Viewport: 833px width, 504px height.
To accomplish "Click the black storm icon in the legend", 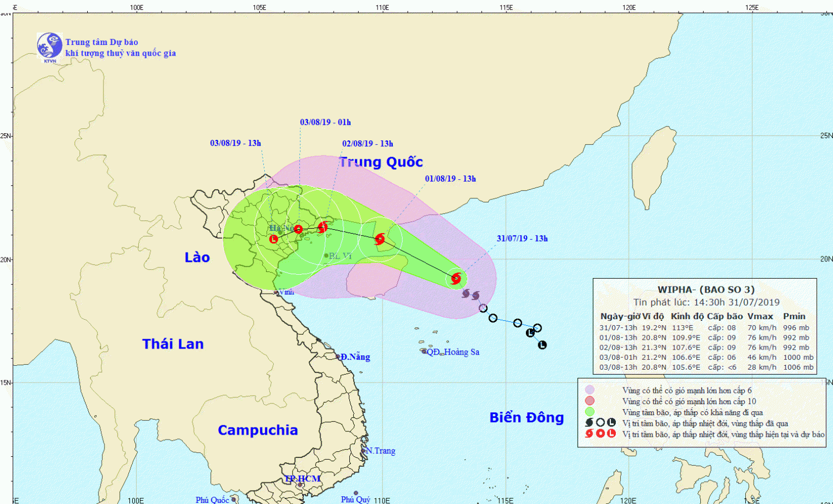I will click(x=589, y=423).
